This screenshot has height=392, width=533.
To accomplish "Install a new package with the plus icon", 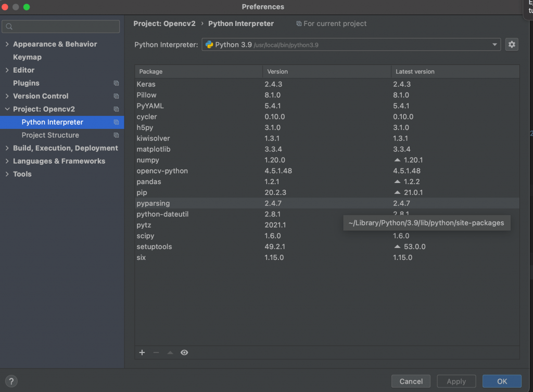I will 142,352.
